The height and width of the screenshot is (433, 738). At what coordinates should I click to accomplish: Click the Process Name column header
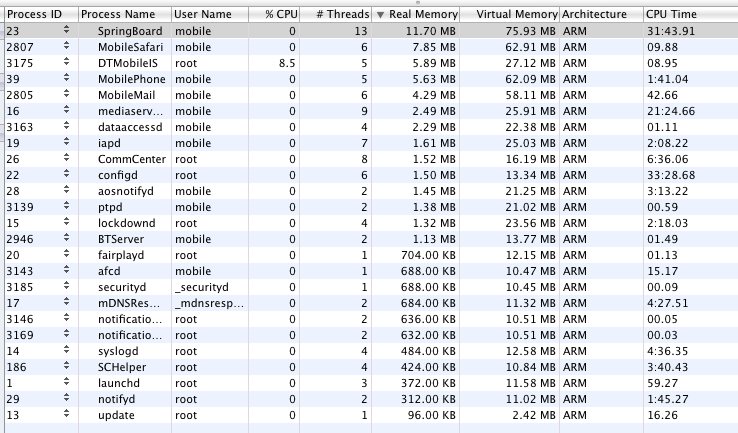125,15
